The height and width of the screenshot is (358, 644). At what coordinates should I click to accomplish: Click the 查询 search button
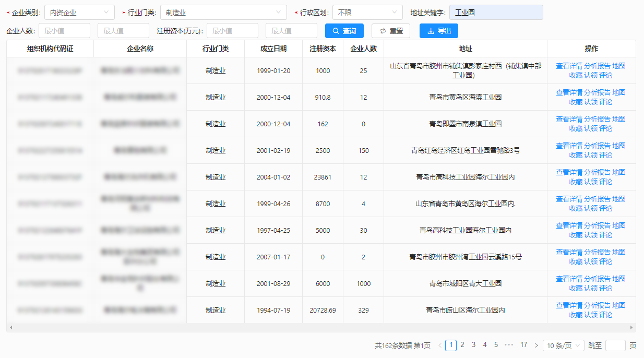(344, 31)
